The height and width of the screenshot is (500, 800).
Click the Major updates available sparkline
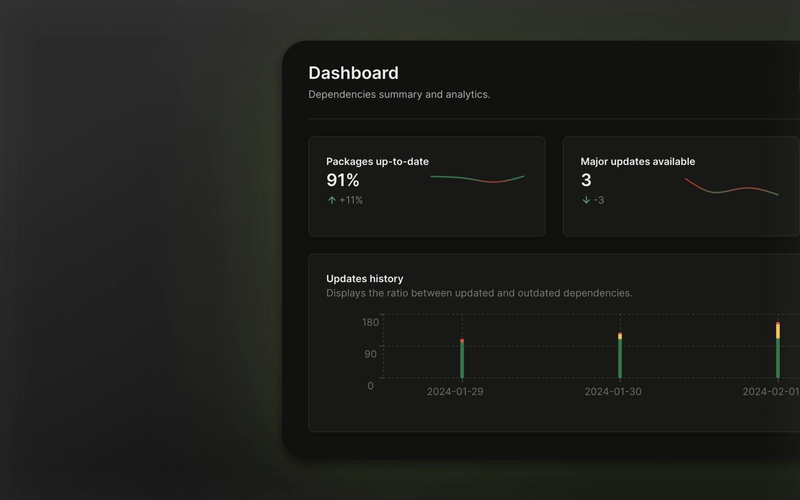coord(732,186)
